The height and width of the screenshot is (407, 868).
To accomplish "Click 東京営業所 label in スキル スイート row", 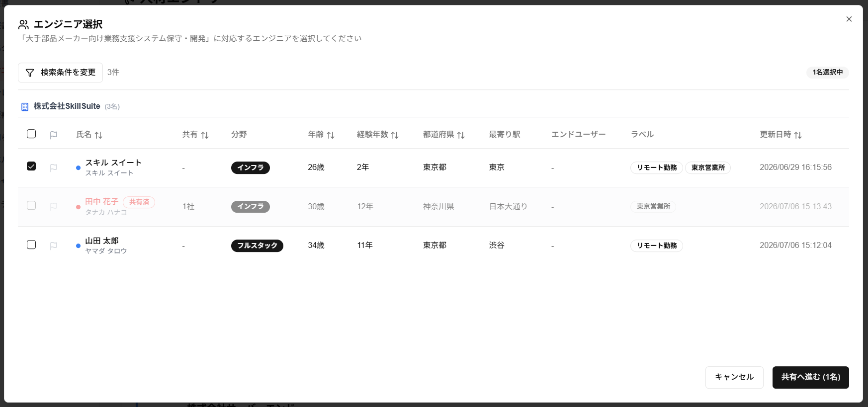I will click(x=708, y=168).
